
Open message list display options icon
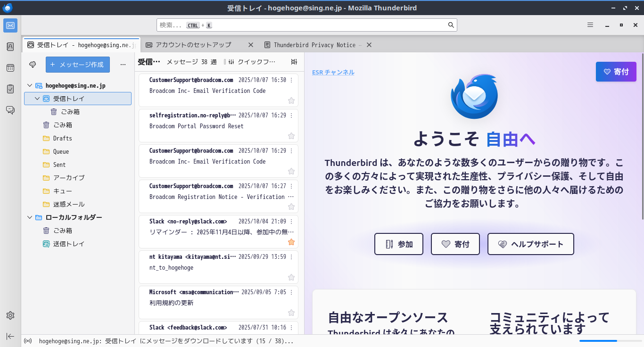click(x=294, y=62)
